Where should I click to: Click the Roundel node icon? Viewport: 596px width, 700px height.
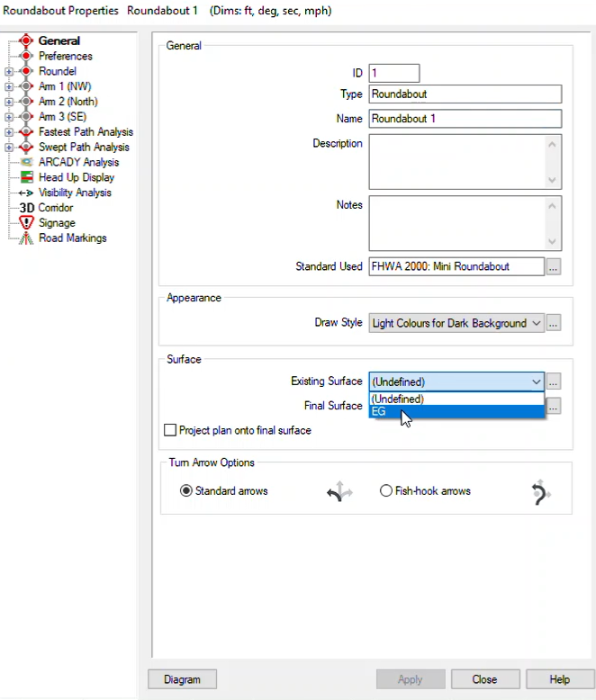26,71
